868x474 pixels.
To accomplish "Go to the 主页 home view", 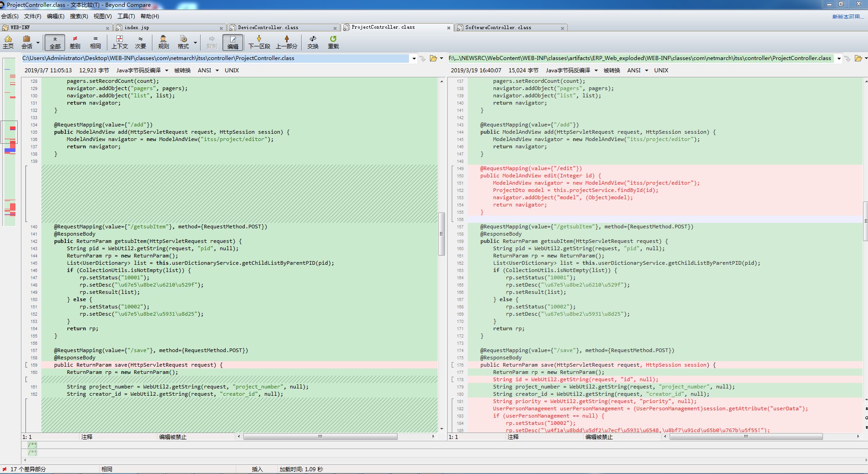I will coord(8,42).
